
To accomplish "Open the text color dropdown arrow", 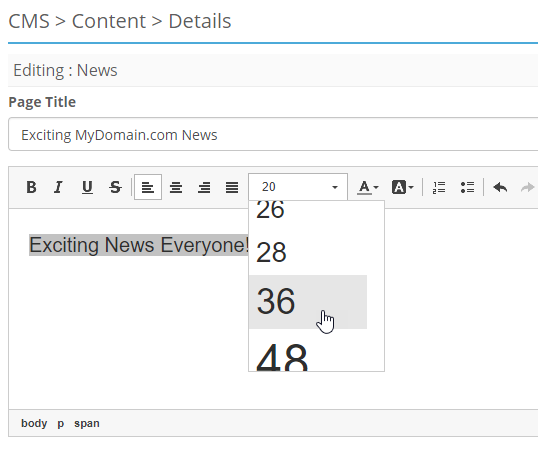I will (x=376, y=187).
